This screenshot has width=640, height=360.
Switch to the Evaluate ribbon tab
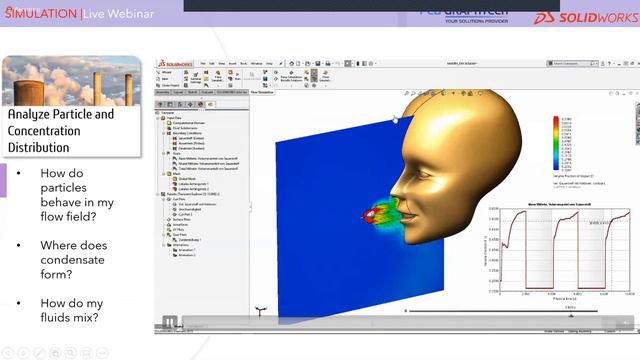click(x=207, y=92)
